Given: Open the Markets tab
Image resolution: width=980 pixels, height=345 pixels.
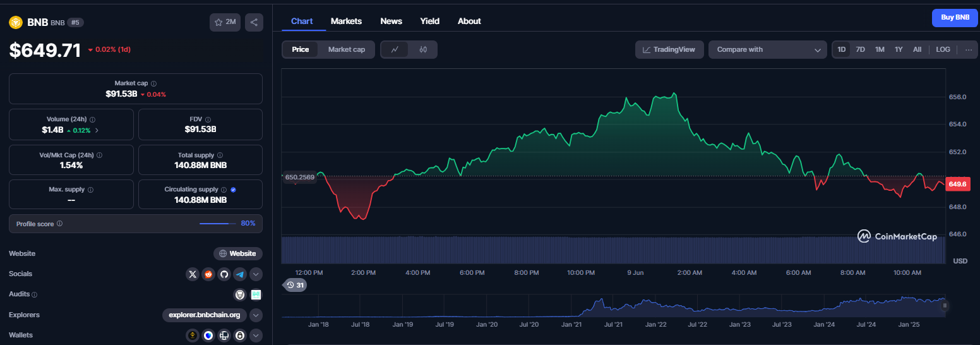Looking at the screenshot, I should [346, 21].
